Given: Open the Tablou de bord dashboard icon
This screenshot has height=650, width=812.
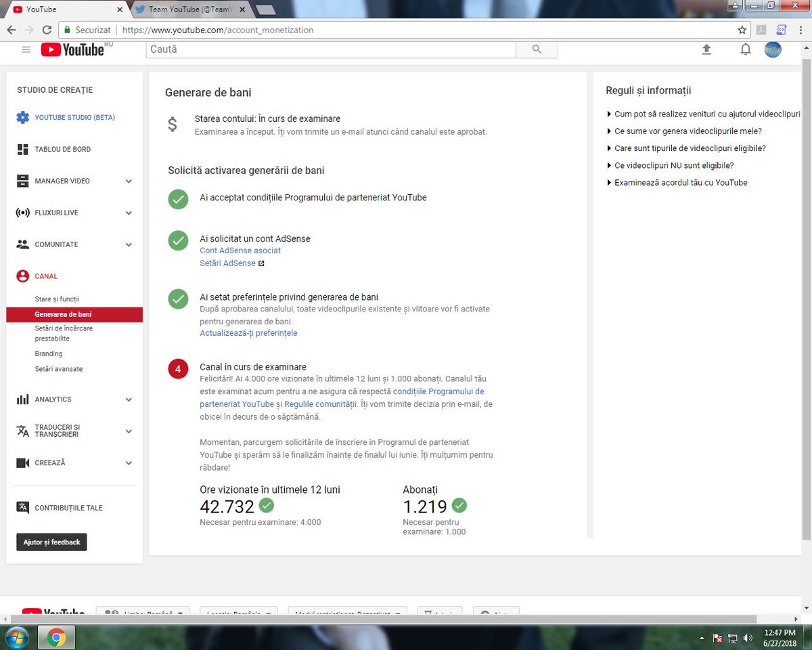Looking at the screenshot, I should (22, 149).
